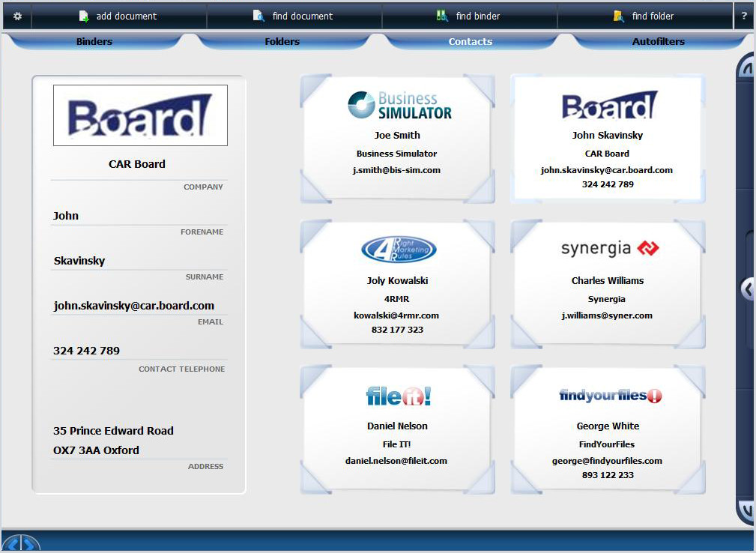Click phone number 832 177 323

(397, 330)
